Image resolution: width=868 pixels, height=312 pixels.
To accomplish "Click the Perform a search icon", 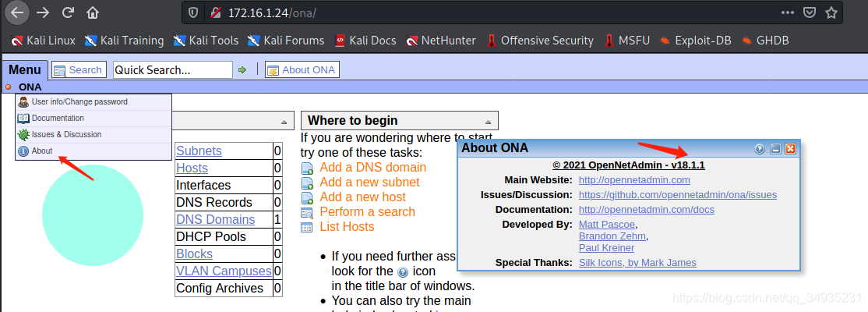I will click(x=307, y=212).
